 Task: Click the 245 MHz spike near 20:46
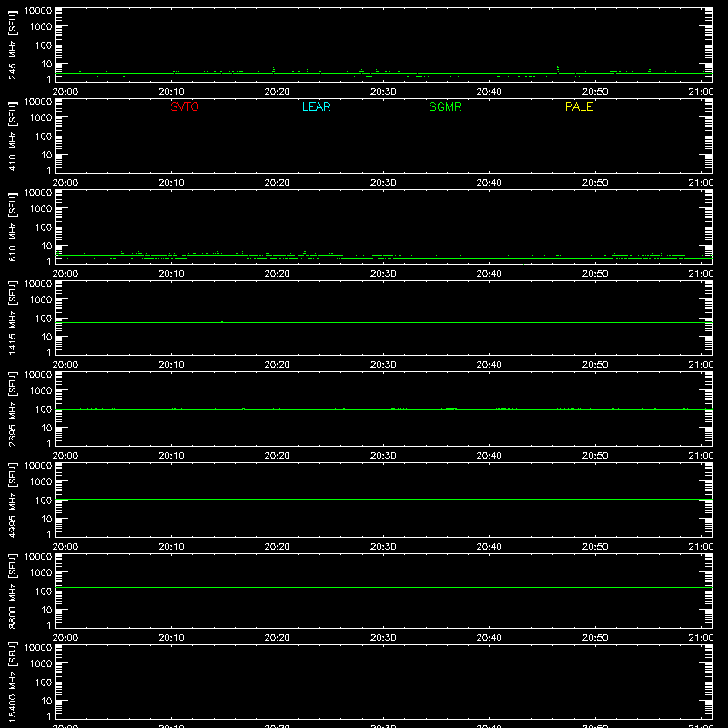tap(558, 70)
